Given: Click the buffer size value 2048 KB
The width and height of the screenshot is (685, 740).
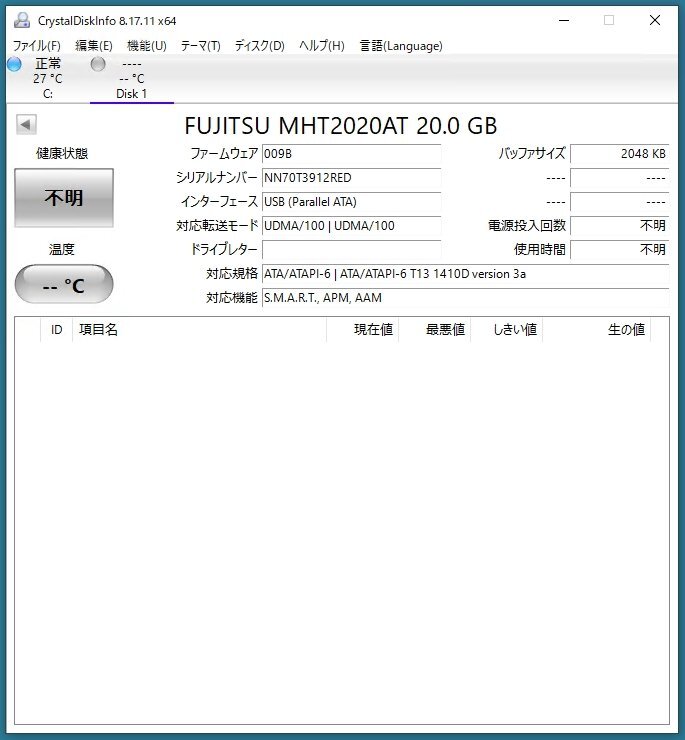Looking at the screenshot, I should (619, 154).
